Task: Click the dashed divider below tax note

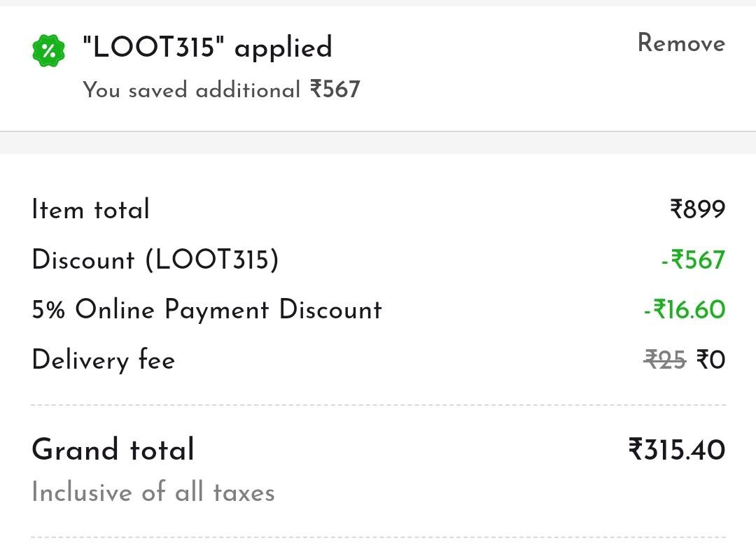Action: coord(378,537)
